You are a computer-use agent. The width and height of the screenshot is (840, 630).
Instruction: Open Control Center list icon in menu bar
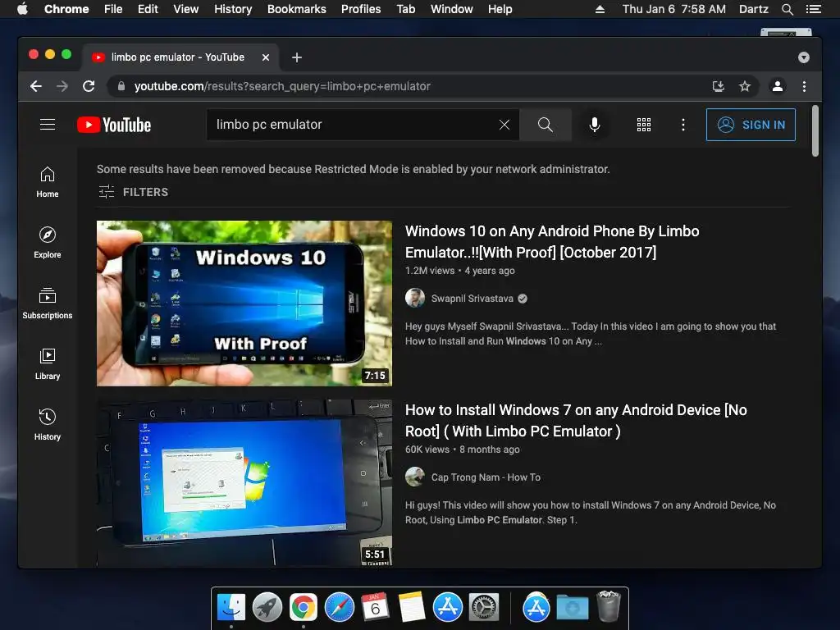point(813,9)
